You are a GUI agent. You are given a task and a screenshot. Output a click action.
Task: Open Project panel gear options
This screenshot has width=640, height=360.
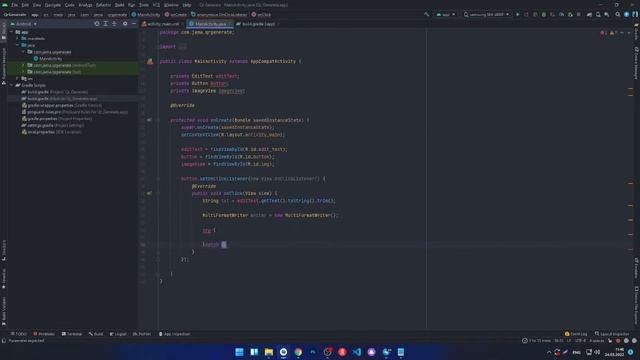(x=125, y=24)
